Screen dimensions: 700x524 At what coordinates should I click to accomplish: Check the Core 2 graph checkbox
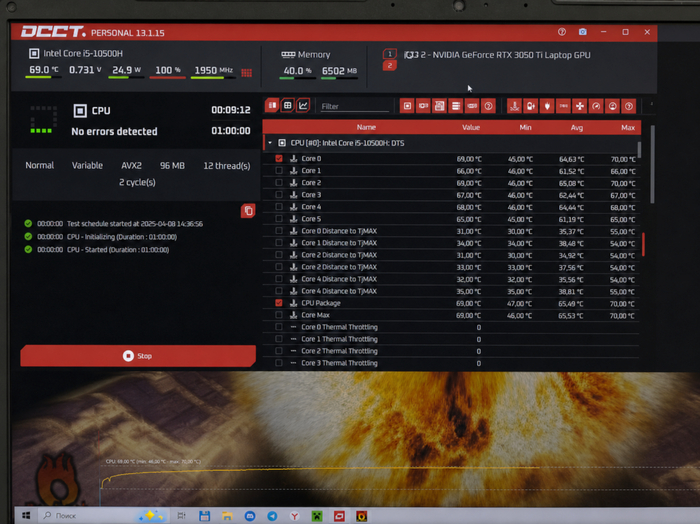pyautogui.click(x=279, y=183)
